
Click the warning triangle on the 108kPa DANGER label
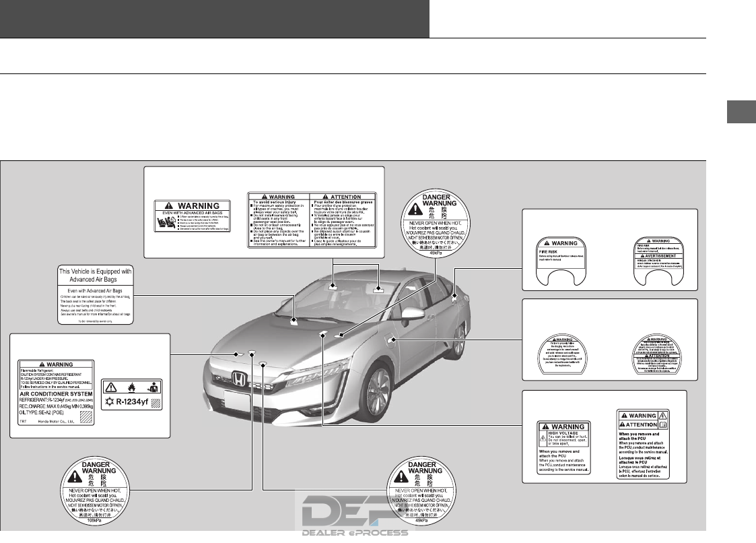[x=75, y=478]
